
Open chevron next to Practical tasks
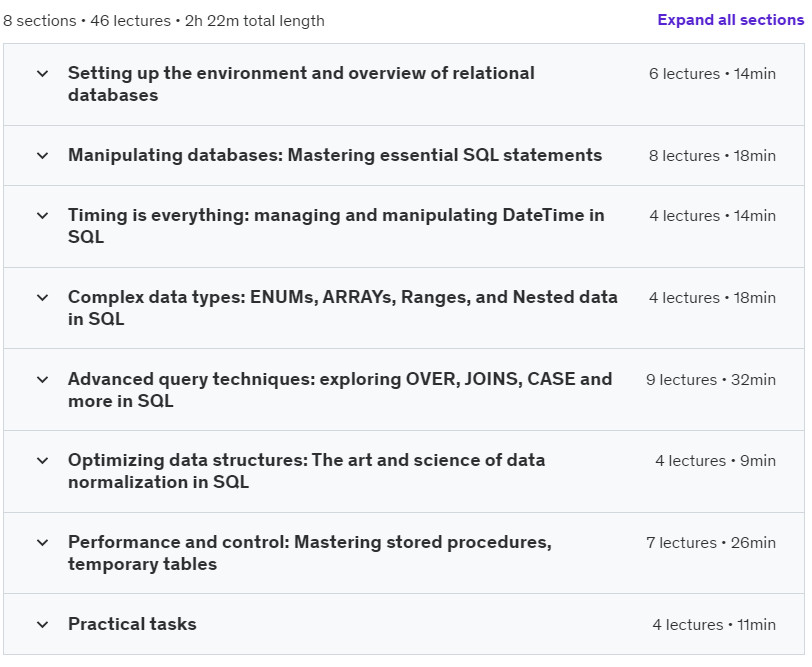(x=43, y=625)
